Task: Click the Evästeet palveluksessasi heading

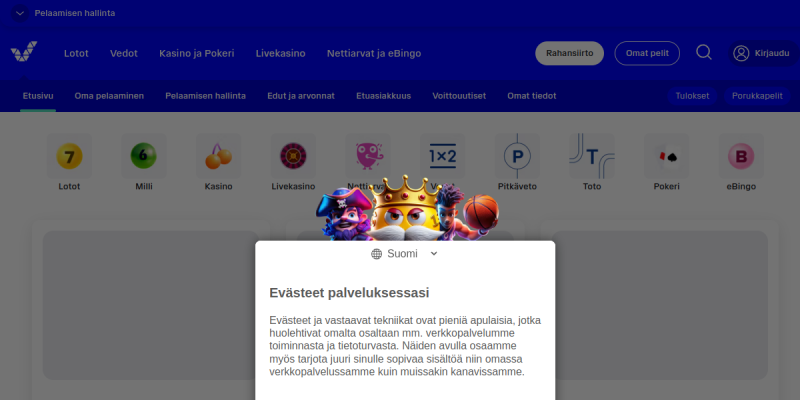Action: (x=349, y=293)
